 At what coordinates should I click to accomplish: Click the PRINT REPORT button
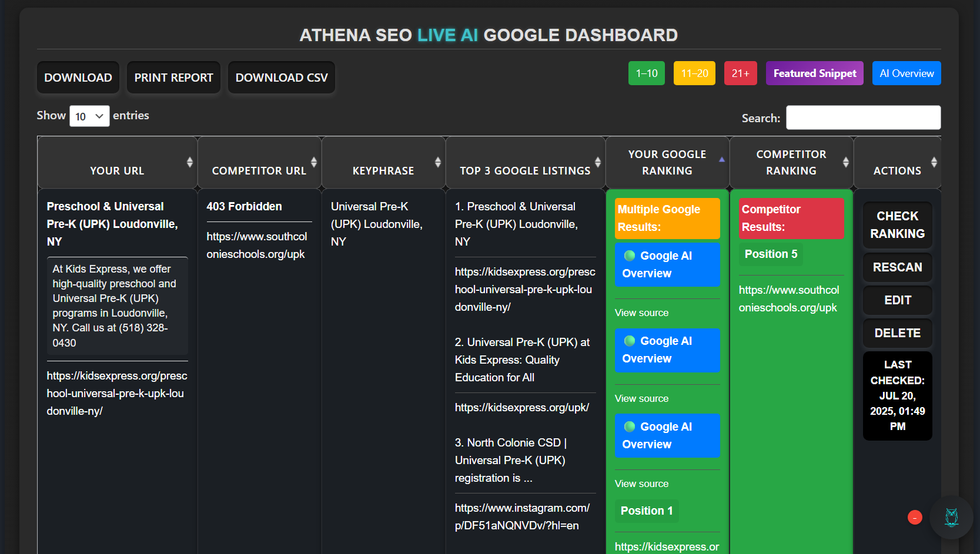[x=173, y=78]
